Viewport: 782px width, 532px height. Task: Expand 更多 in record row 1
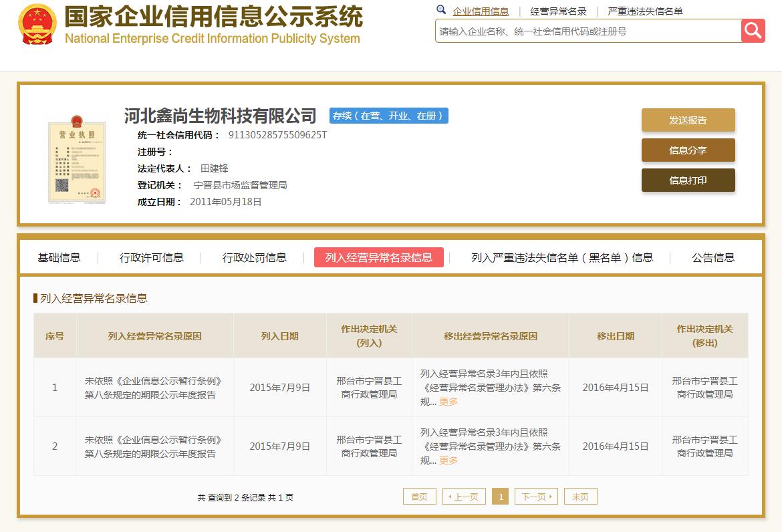click(x=448, y=402)
